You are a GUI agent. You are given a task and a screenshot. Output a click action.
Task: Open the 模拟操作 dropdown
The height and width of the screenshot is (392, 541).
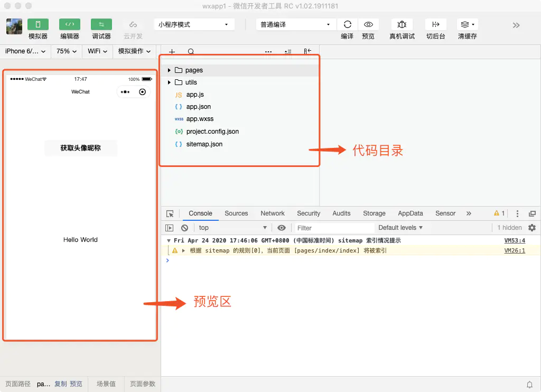coord(135,51)
